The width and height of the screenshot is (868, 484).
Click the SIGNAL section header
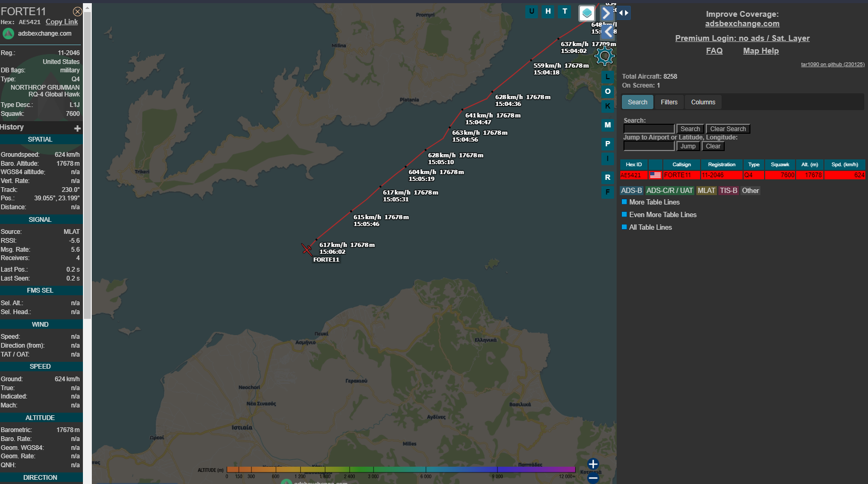(x=40, y=220)
